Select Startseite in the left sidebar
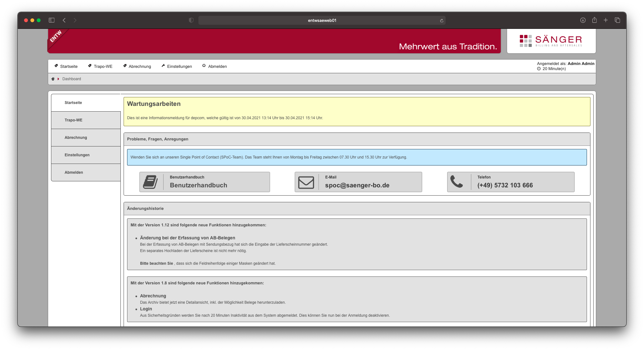 point(86,103)
